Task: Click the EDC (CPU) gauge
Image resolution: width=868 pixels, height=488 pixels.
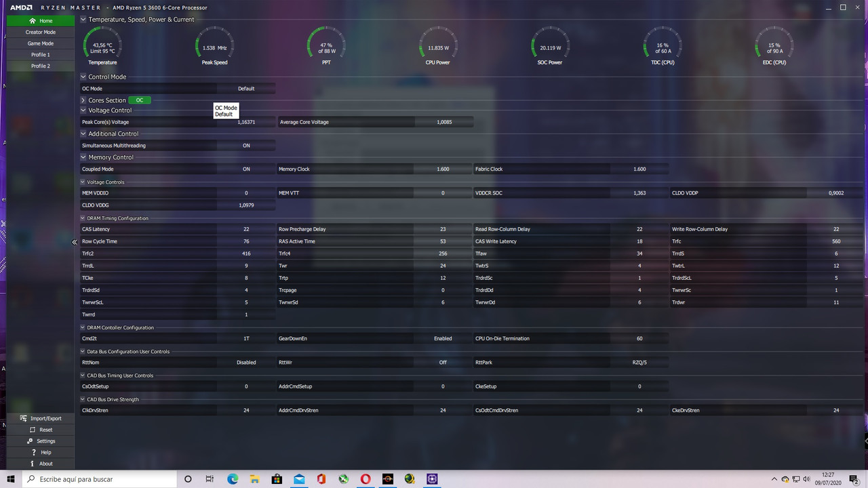Action: [774, 46]
